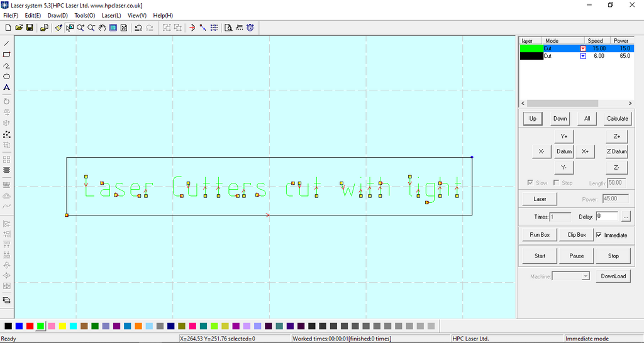Select the Pan hand tool
The height and width of the screenshot is (343, 644).
pos(102,28)
